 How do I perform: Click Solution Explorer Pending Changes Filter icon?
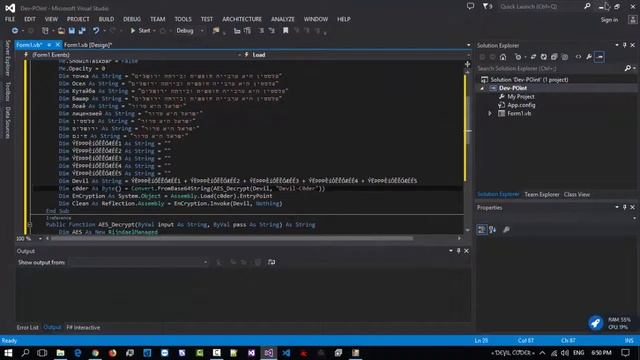(518, 57)
